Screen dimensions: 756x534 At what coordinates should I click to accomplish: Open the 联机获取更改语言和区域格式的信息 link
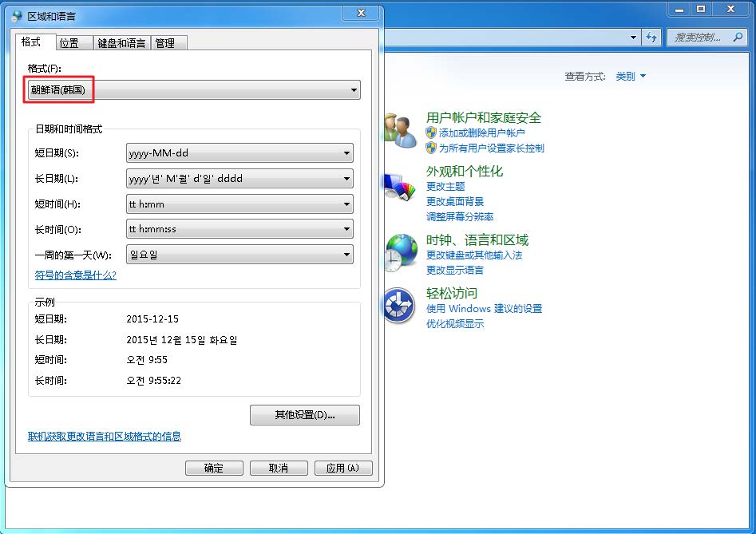point(105,436)
